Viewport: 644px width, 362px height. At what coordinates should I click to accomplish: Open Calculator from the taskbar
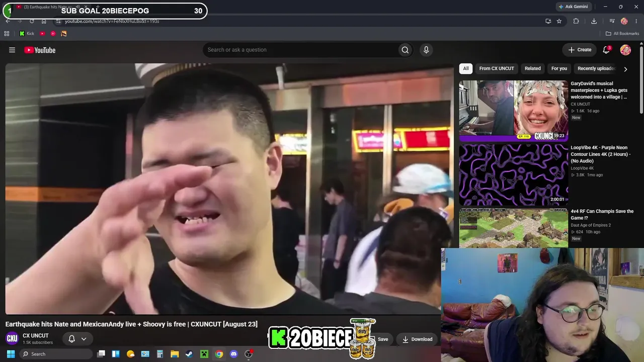click(160, 354)
